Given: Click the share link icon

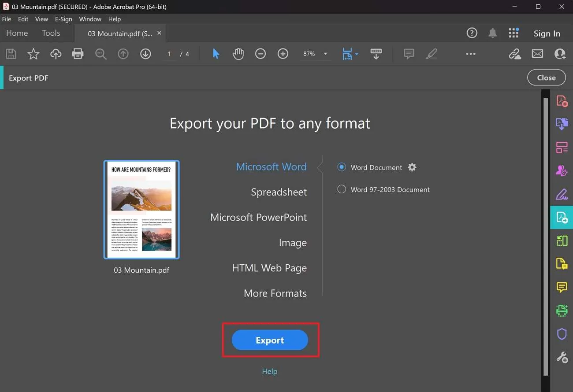Looking at the screenshot, I should click(515, 54).
